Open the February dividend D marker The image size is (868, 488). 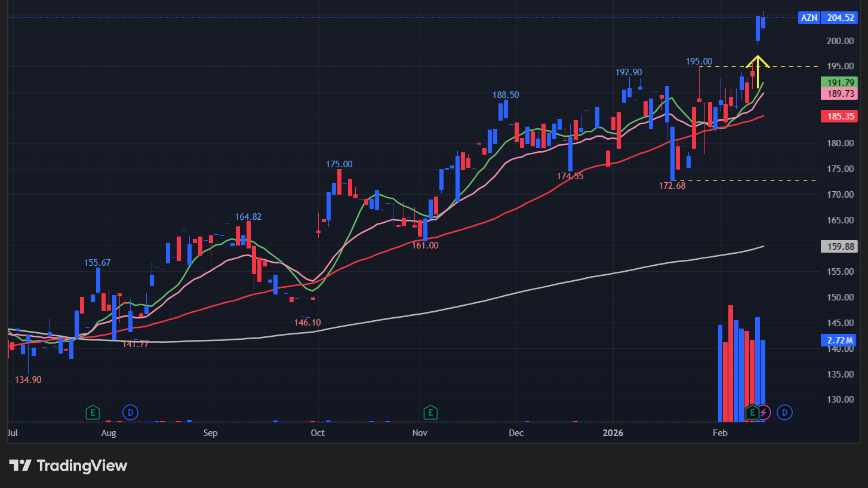[x=786, y=412]
